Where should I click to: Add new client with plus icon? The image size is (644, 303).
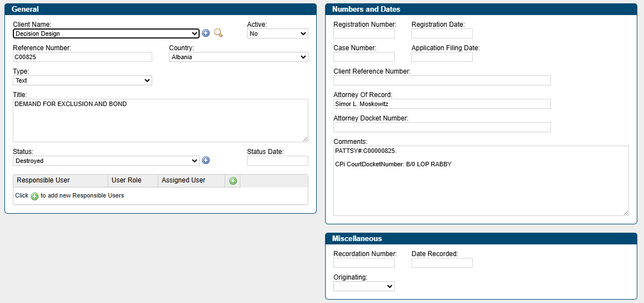[x=206, y=33]
